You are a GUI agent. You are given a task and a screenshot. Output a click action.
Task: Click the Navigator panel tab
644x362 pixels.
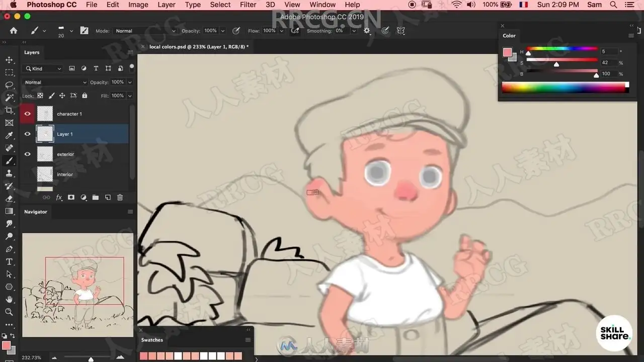click(36, 212)
